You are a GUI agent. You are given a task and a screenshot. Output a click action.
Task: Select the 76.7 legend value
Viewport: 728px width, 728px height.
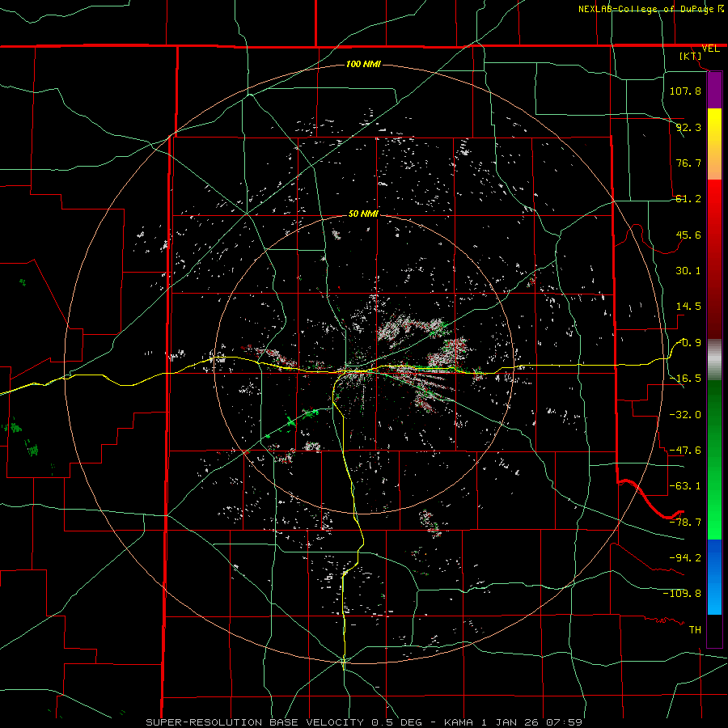(688, 163)
